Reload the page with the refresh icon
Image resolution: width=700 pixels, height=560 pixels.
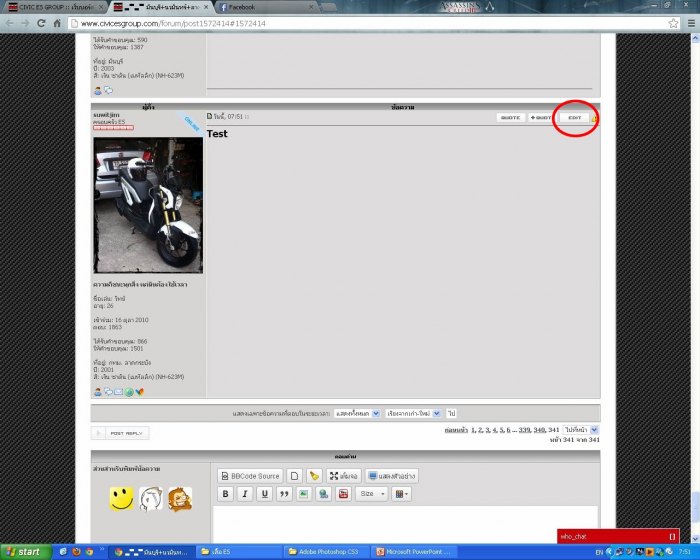(41, 23)
